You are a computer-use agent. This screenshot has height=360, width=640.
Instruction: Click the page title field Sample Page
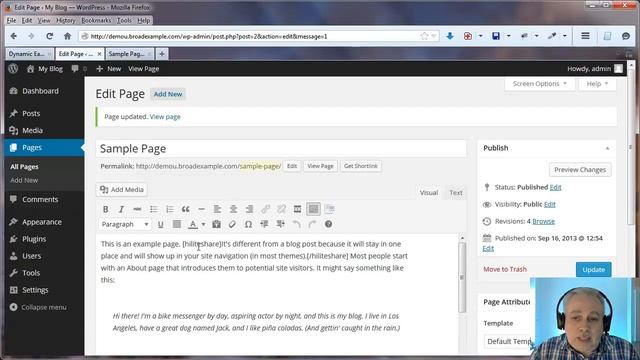(281, 149)
